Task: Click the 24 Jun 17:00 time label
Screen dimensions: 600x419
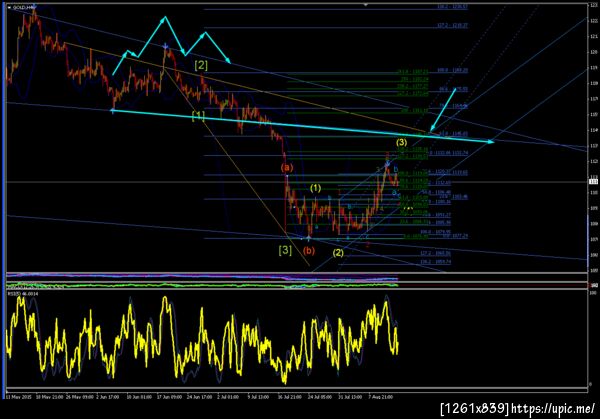Action: 199,397
